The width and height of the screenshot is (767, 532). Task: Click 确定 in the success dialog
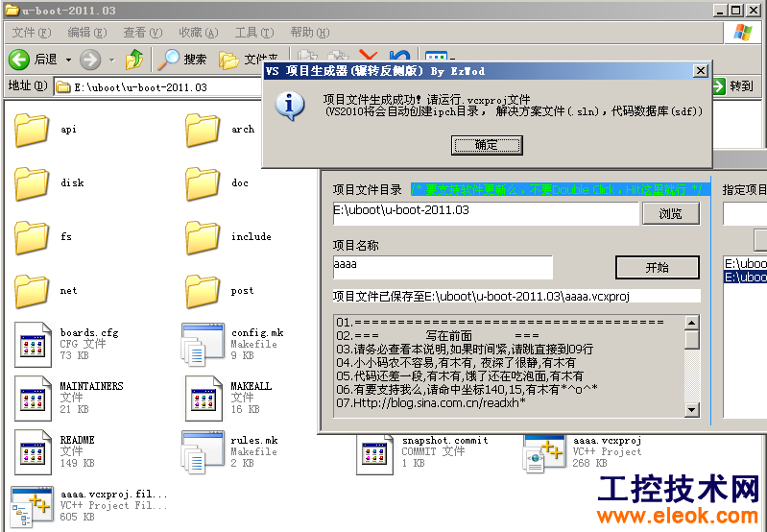[487, 145]
